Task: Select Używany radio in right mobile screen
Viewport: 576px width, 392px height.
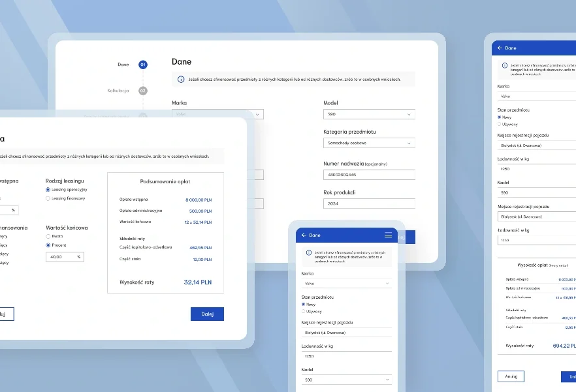Action: click(499, 124)
